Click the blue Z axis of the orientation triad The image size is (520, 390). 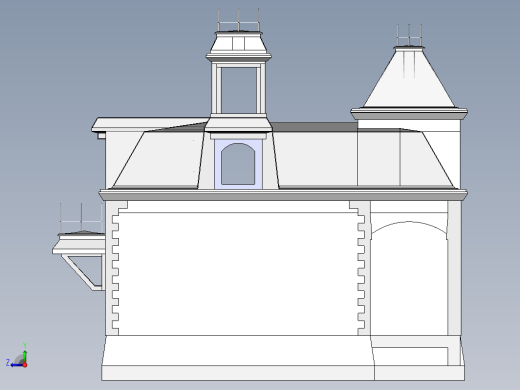pyautogui.click(x=14, y=365)
